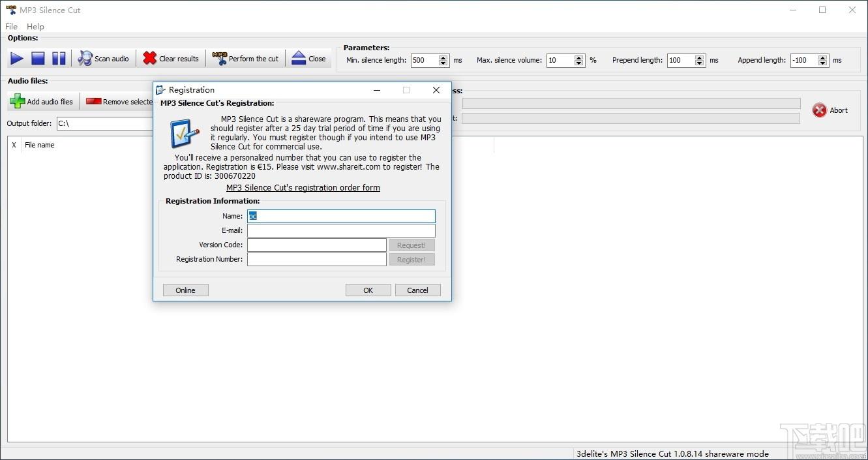The height and width of the screenshot is (460, 868).
Task: Click the Request! button
Action: [x=412, y=245]
